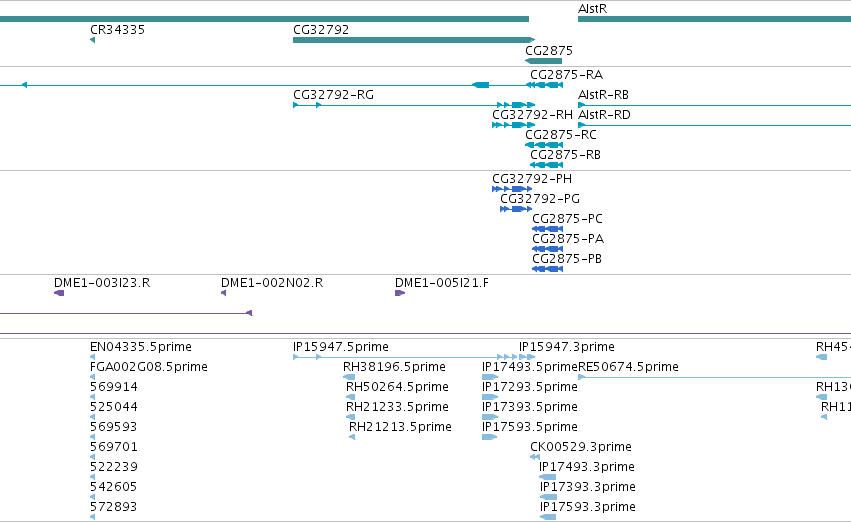Select the CG32792-PG protein glyph
Viewport: 851px width, 522px height.
(516, 209)
